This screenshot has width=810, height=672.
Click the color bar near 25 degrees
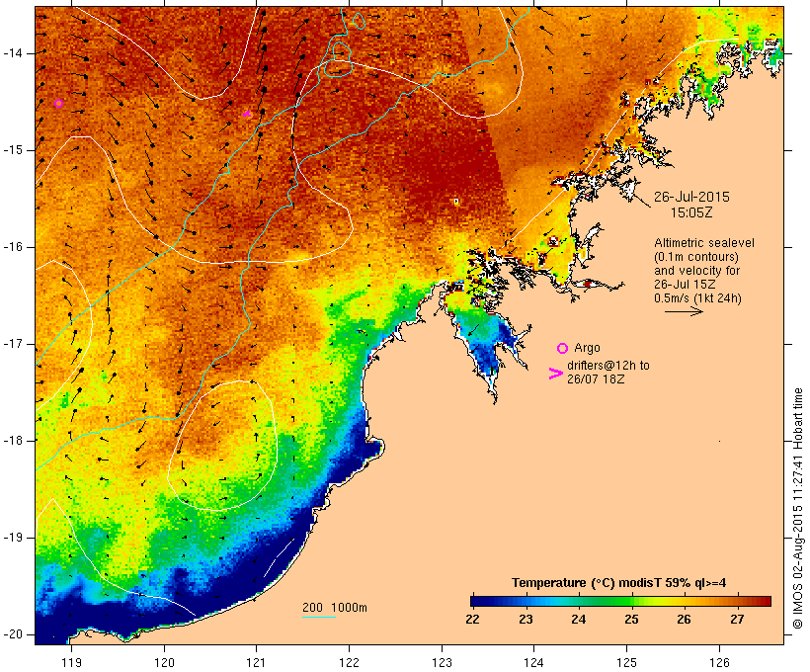coord(631,601)
